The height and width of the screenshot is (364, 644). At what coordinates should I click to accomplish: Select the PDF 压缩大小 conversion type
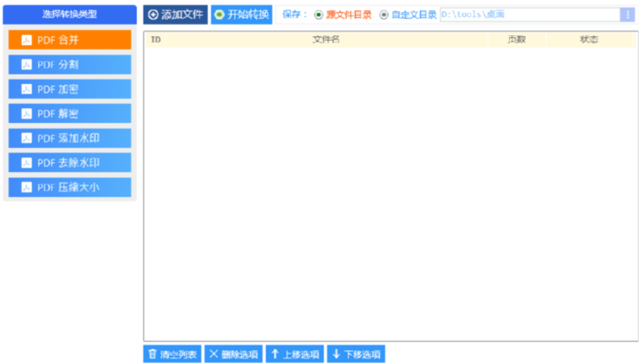(70, 187)
